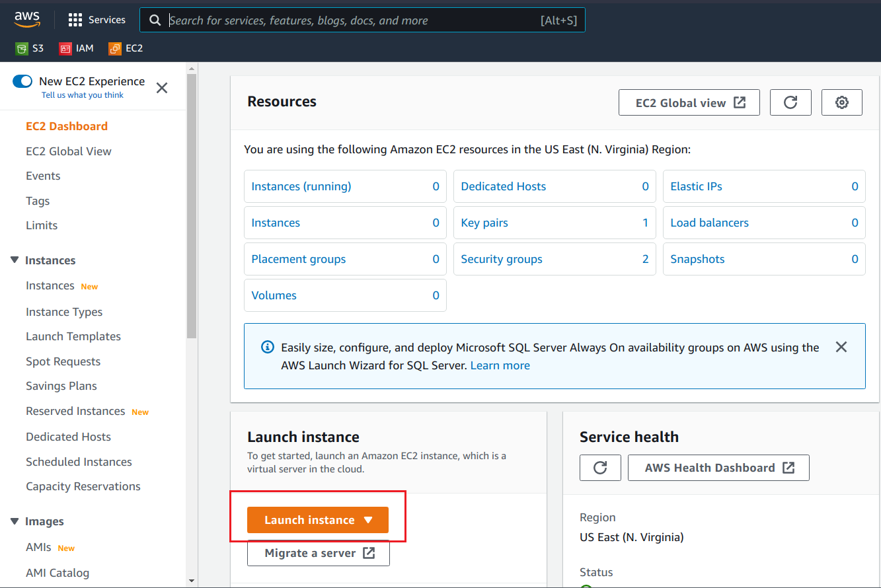Select EC2 Dashboard in sidebar
The height and width of the screenshot is (588, 881).
[x=67, y=126]
